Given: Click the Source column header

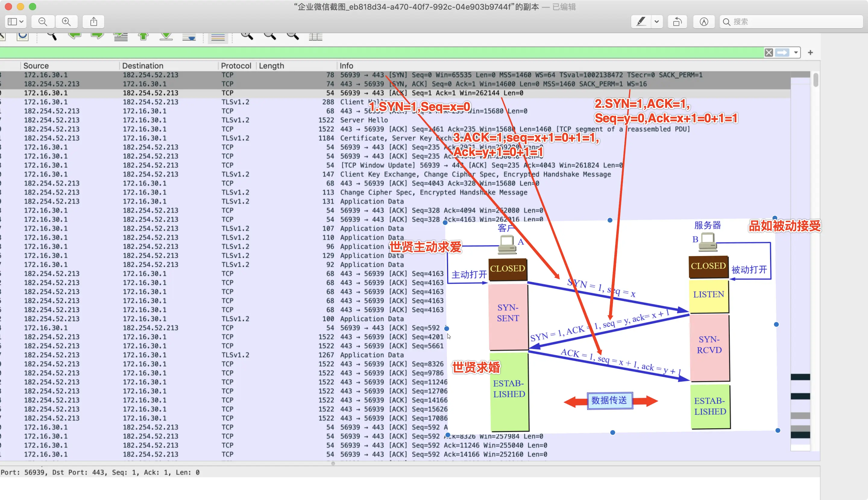Looking at the screenshot, I should 36,66.
